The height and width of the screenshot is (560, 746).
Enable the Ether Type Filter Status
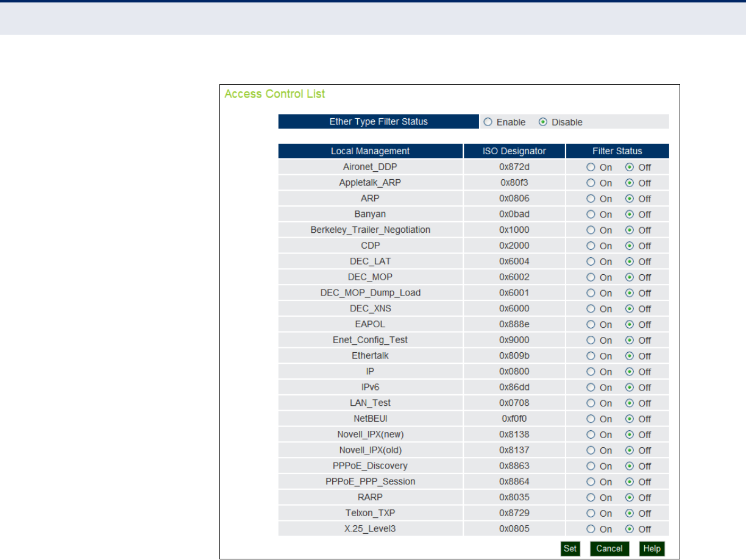488,122
